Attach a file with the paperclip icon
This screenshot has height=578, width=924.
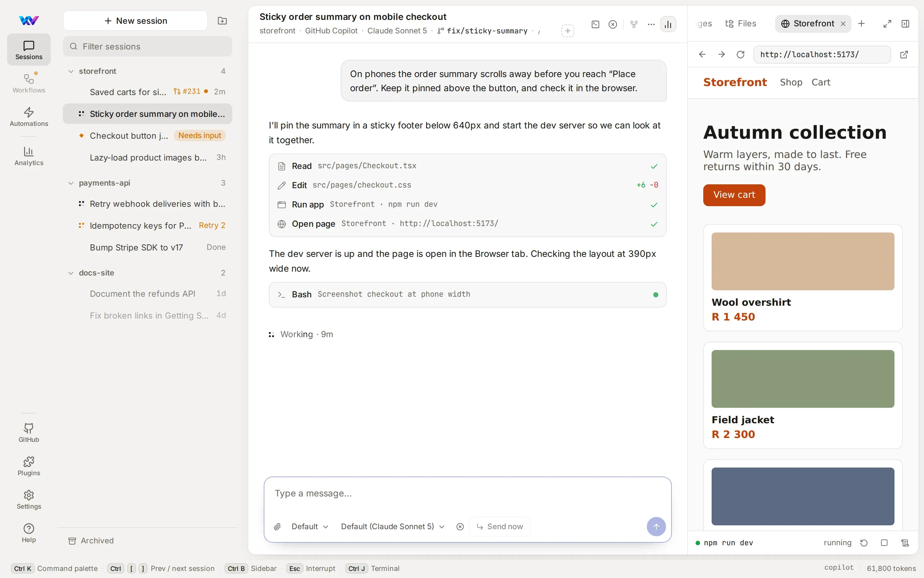pyautogui.click(x=278, y=527)
